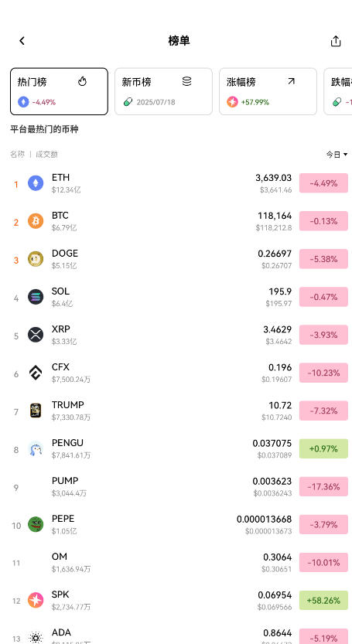The image size is (352, 644).
Task: Tap the Bitcoin orange logo
Action: (x=36, y=221)
